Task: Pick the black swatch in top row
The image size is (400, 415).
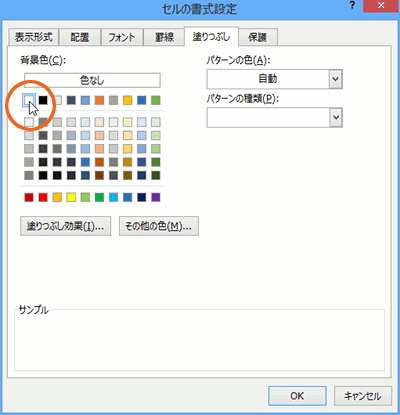Action: coord(43,100)
